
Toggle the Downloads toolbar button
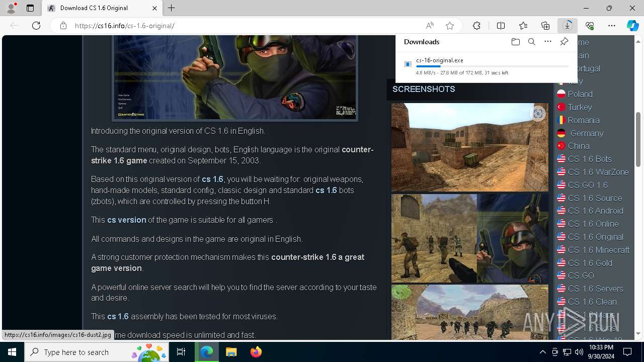568,26
